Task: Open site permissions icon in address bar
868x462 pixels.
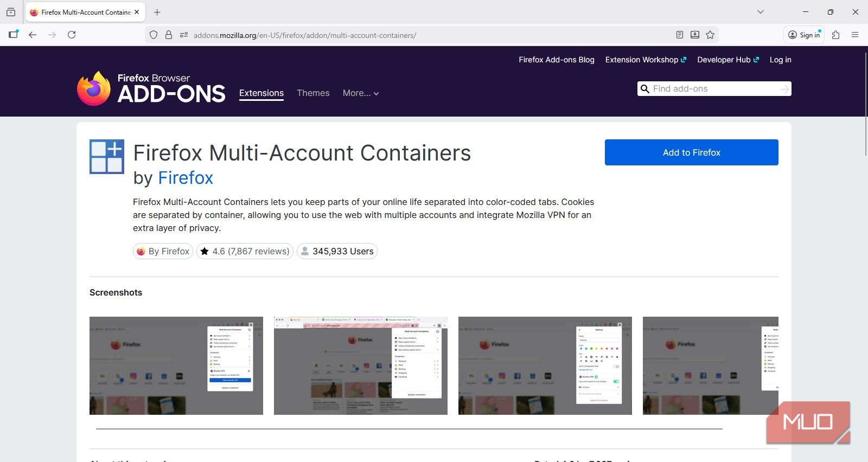Action: (184, 35)
